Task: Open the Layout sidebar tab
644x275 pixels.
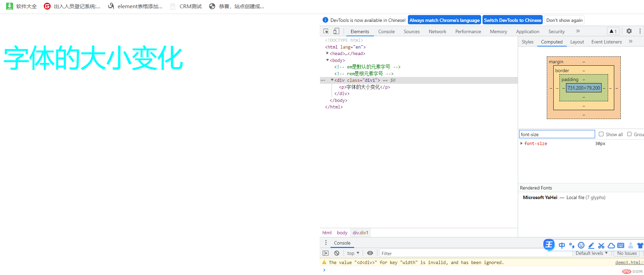Action: (x=577, y=42)
